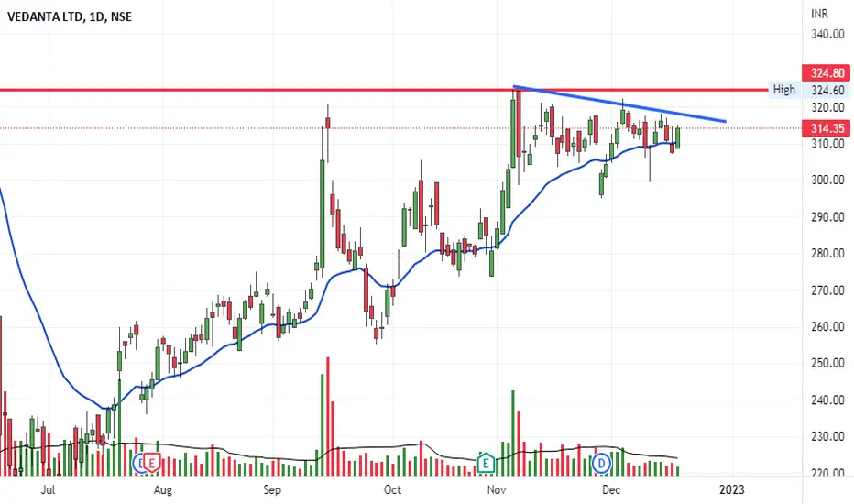This screenshot has height=504, width=854.
Task: Select the 314.35 current price label
Action: pos(827,128)
